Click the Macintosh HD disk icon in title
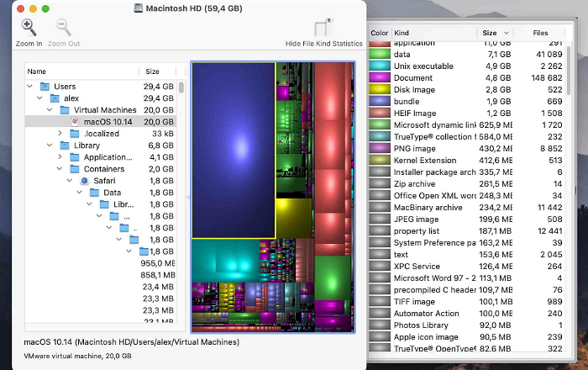588x370 pixels. tap(139, 8)
